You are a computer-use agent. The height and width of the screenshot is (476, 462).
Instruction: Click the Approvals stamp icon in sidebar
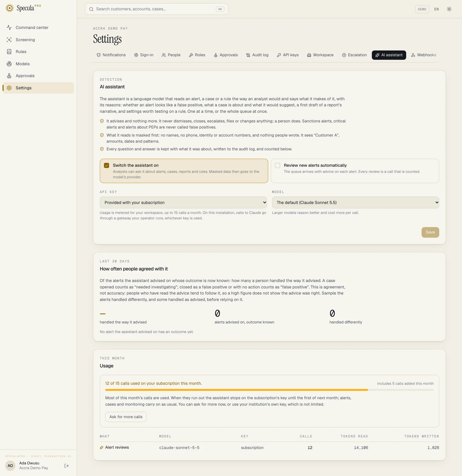click(9, 76)
